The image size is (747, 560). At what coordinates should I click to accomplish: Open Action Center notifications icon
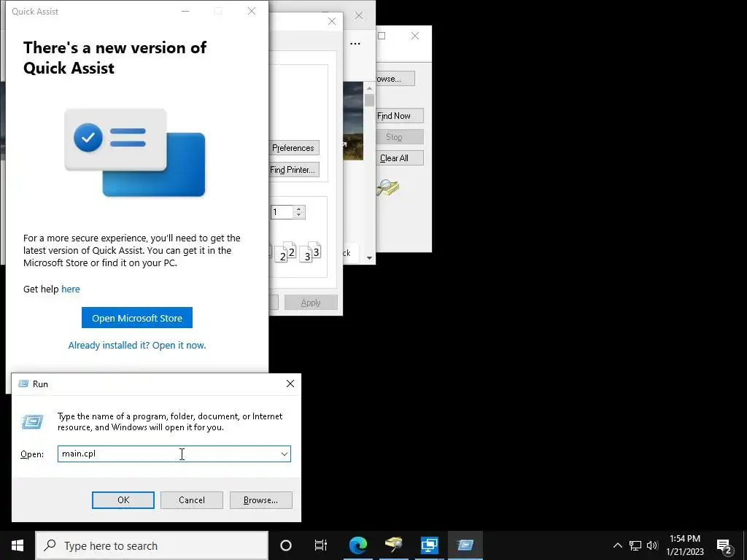(x=724, y=546)
